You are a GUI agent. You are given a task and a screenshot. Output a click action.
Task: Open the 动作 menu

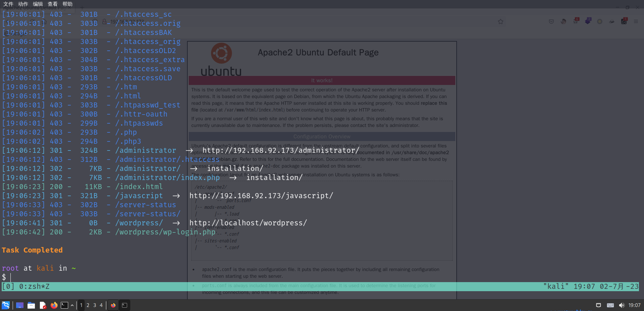pos(23,4)
